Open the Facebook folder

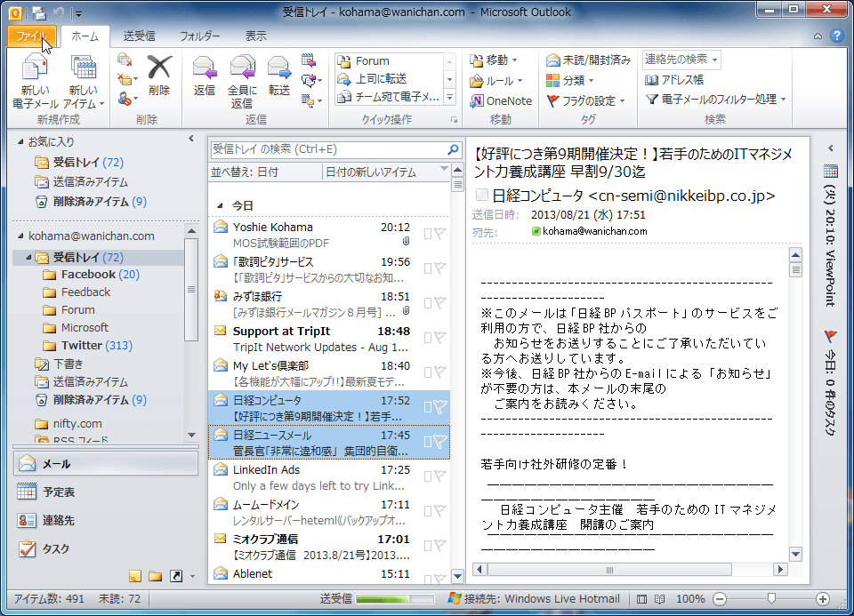click(x=91, y=275)
